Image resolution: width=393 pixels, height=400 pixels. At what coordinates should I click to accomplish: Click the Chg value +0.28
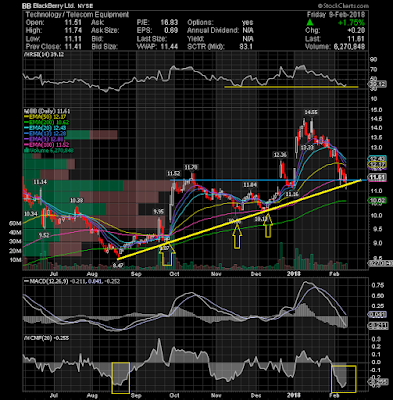(x=356, y=30)
